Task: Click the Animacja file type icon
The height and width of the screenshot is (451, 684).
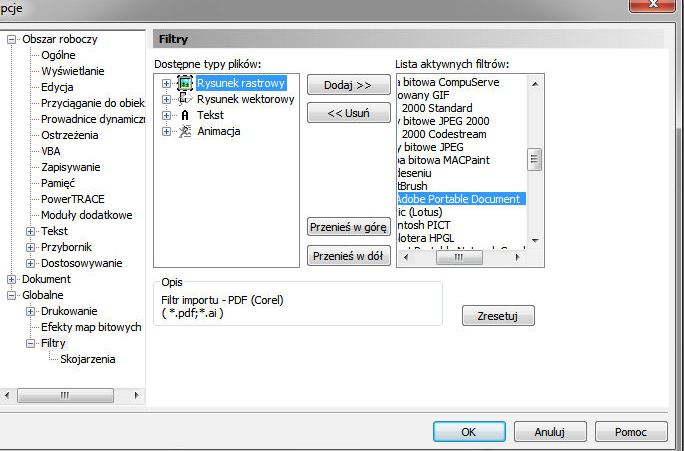Action: [185, 132]
